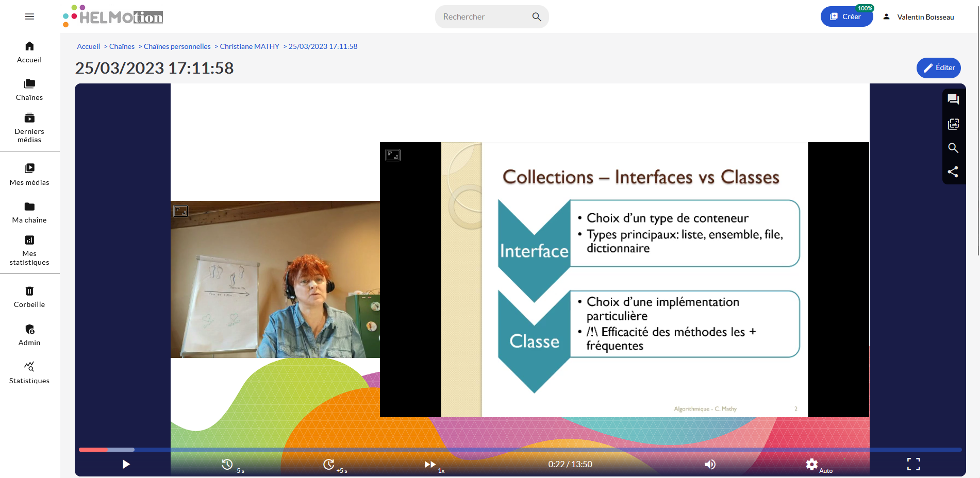Open the slides gallery icon
The width and height of the screenshot is (980, 478).
(x=953, y=124)
